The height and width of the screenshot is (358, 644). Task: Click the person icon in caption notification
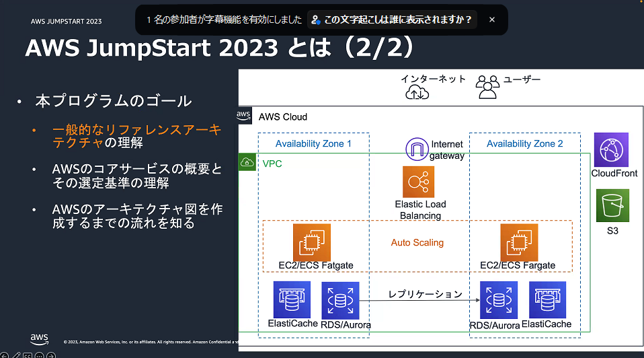point(315,20)
